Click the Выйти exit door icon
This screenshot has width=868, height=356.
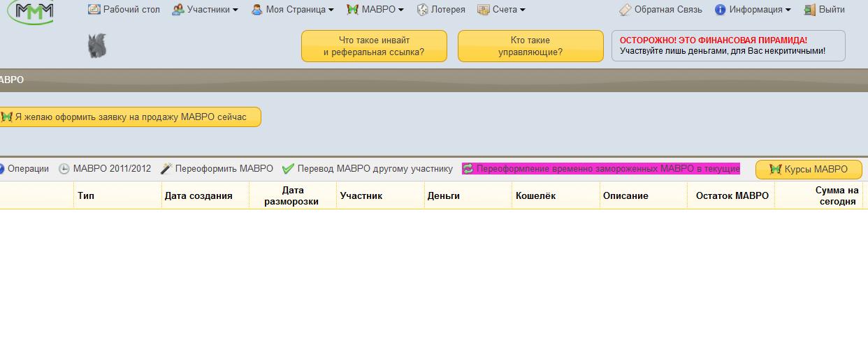(810, 10)
